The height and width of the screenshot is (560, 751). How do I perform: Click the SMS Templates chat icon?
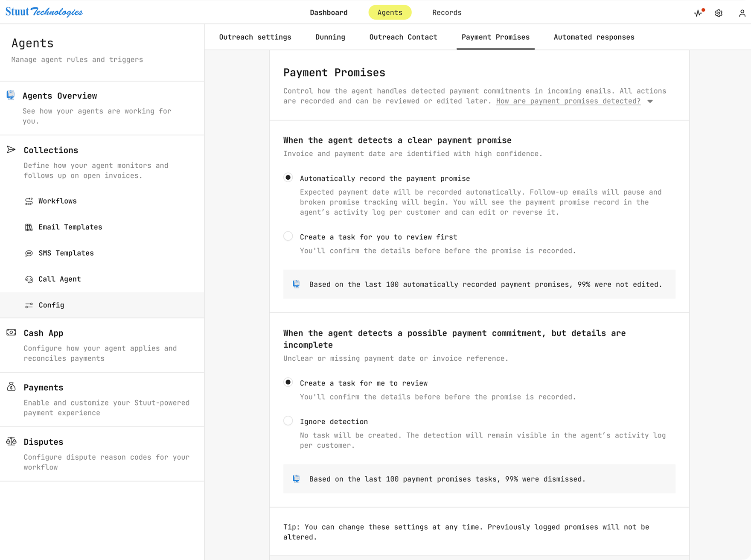coord(29,253)
